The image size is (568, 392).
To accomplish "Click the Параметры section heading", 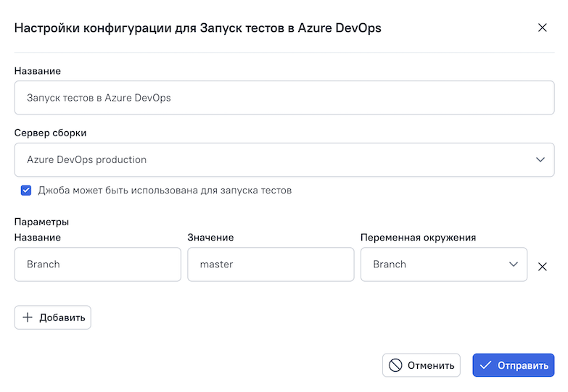I will pos(41,222).
